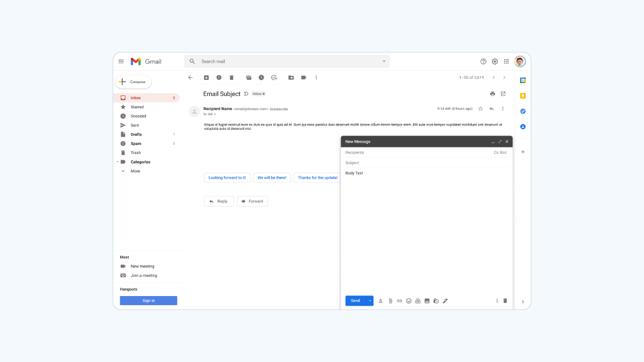
Task: Discard the draft with the trash icon
Action: (505, 301)
